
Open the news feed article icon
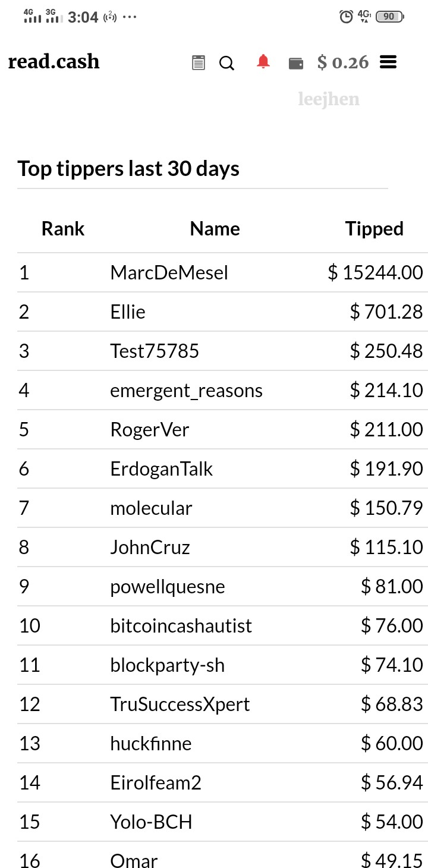tap(199, 62)
